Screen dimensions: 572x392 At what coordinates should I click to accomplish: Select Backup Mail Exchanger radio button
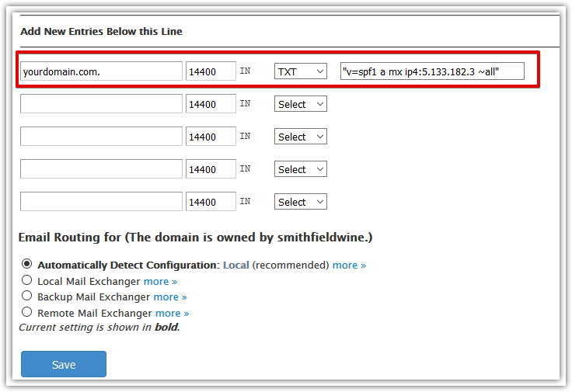point(27,296)
